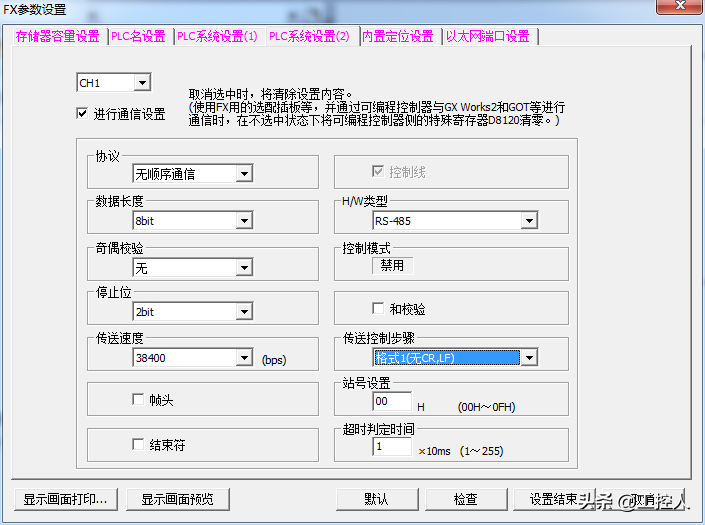
Task: Expand the 协议 protocol dropdown
Action: click(x=244, y=174)
